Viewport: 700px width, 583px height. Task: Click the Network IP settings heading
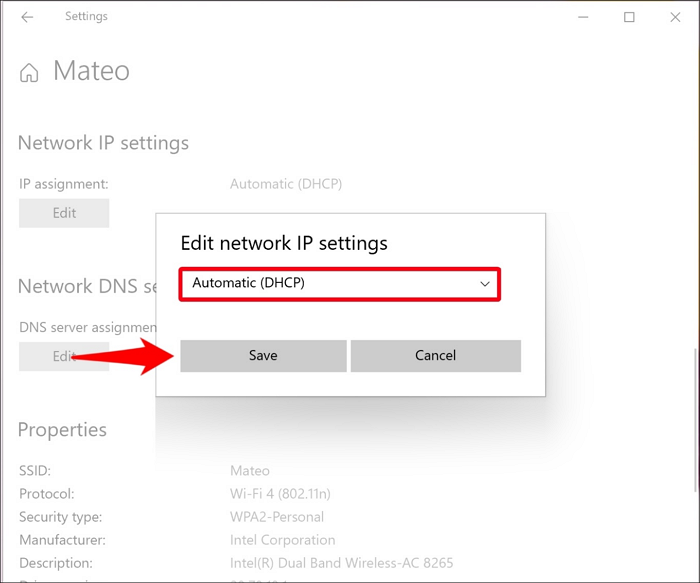(103, 143)
